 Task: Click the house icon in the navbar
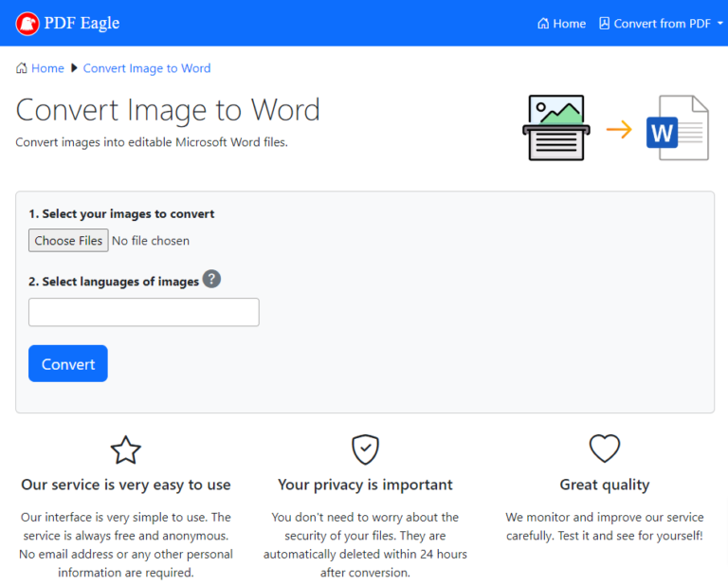coord(543,23)
